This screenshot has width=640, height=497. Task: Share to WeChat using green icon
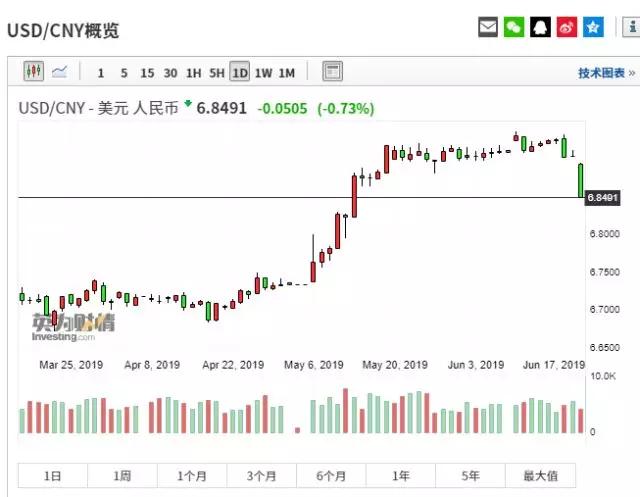514,27
